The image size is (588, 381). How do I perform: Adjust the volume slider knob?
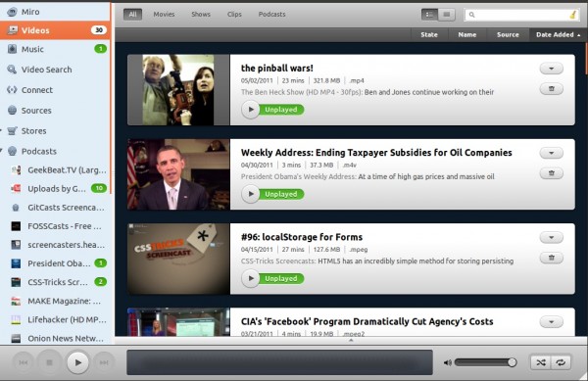512,362
